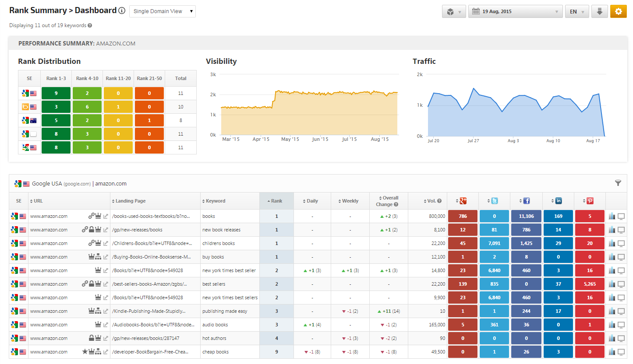Viewport: 633px width, 364px height.
Task: Click the download export arrow button
Action: click(599, 11)
